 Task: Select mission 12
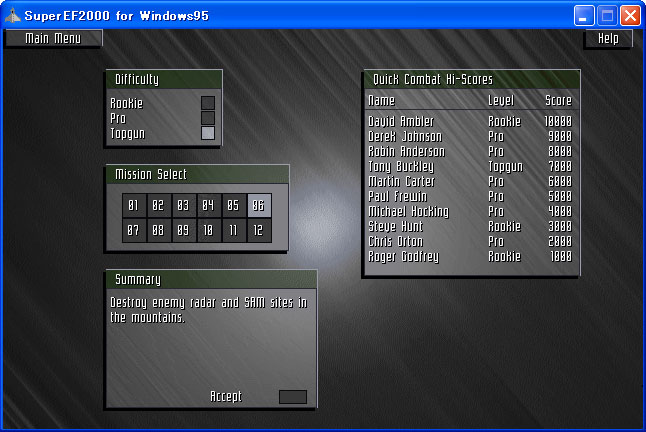click(259, 230)
